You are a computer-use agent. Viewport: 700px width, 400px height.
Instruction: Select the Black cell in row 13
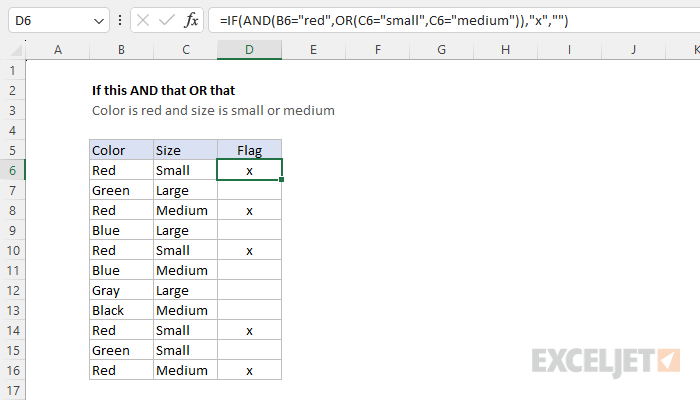[121, 310]
